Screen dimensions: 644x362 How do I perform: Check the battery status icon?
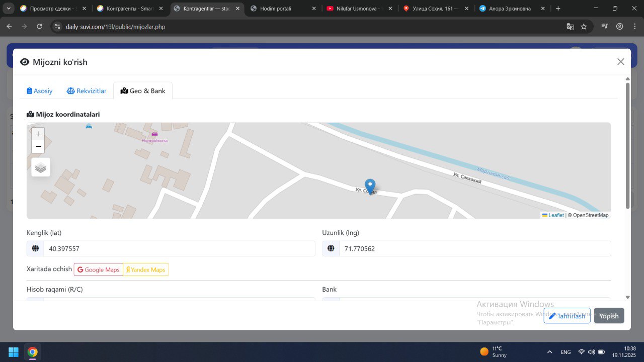(602, 352)
